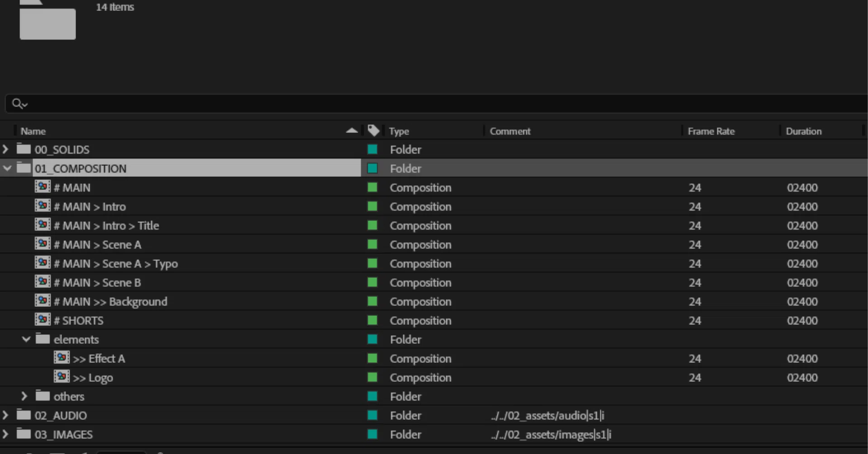This screenshot has width=868, height=454.
Task: Click composition icon of >> Effect A
Action: 61,358
